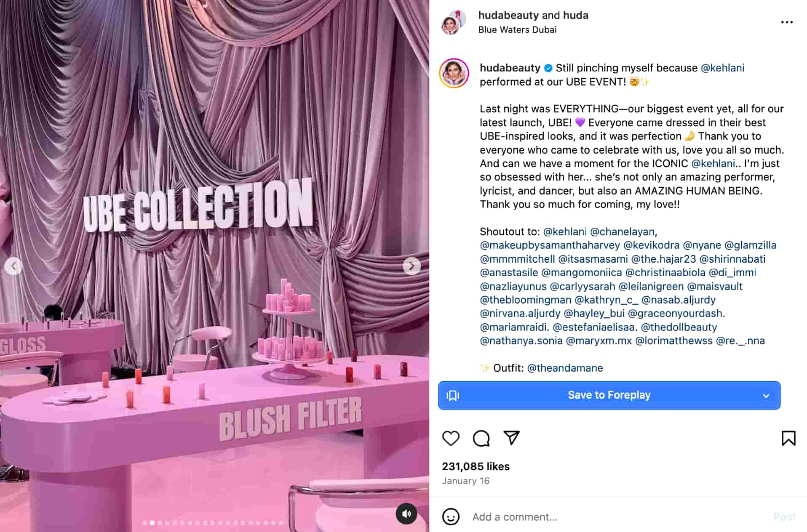Open the comment bubble icon
Image resolution: width=807 pixels, height=532 pixels.
[x=481, y=438]
